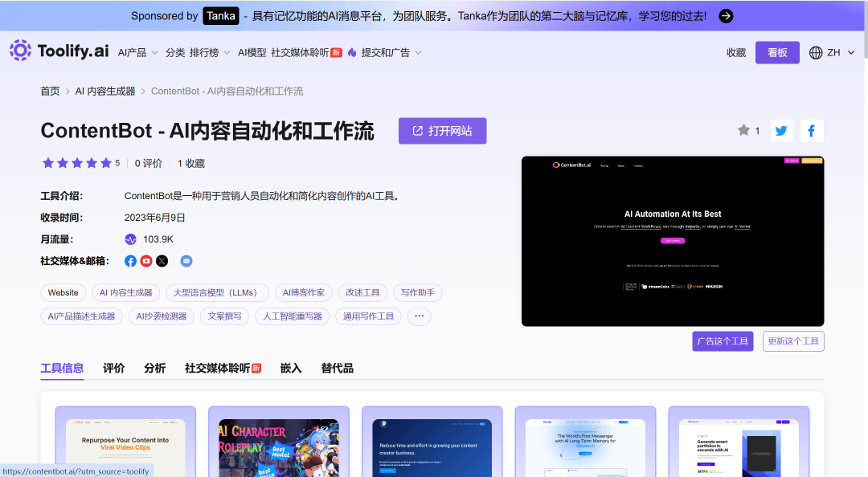
Task: Click the monthly traffic pulse icon
Action: [x=131, y=239]
